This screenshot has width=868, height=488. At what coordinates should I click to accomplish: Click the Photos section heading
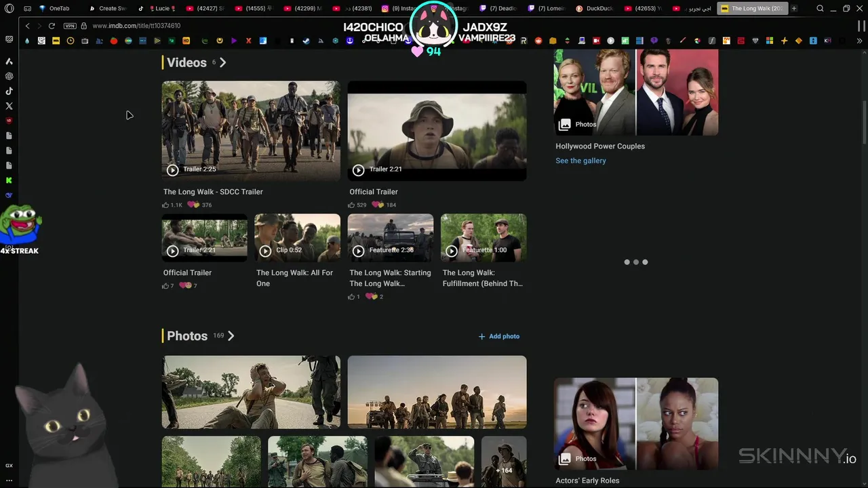pos(187,336)
